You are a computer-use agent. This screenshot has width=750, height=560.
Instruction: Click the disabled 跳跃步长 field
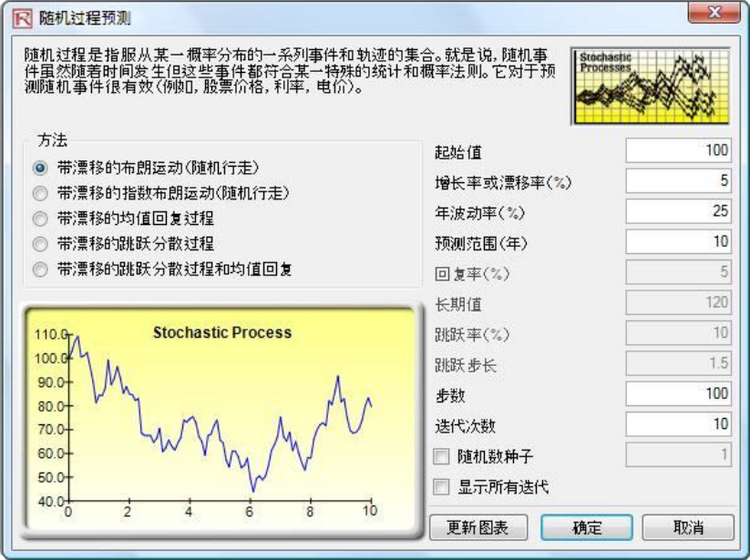point(678,363)
